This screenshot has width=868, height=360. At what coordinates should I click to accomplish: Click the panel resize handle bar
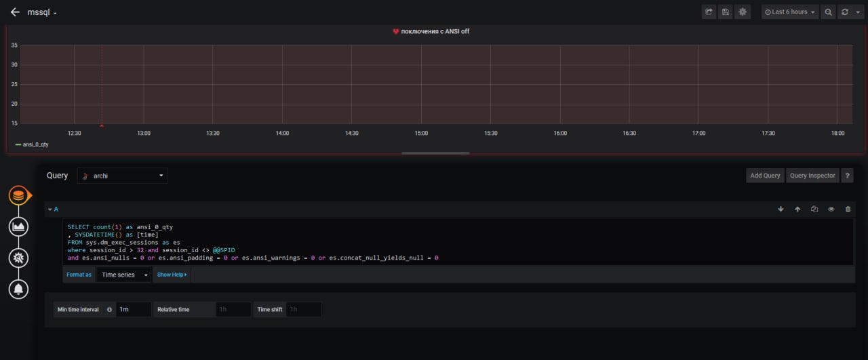coord(435,153)
